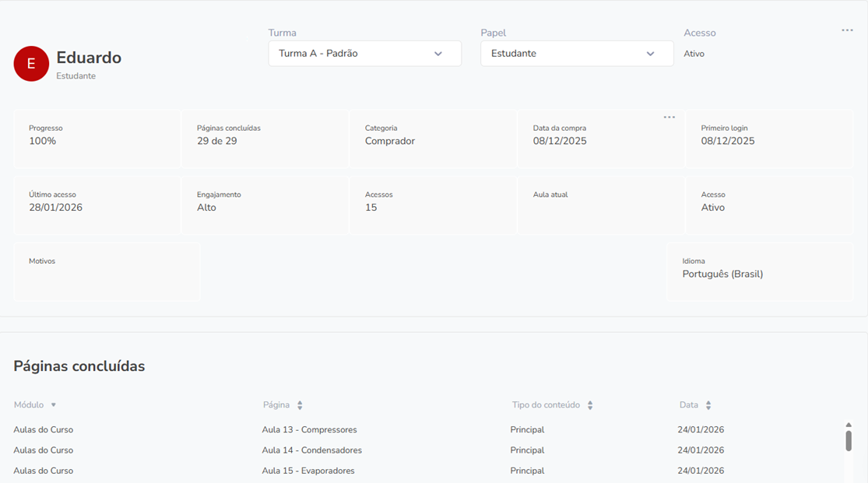The image size is (868, 483).
Task: Click the chevron in the Turma selector
Action: coord(438,54)
